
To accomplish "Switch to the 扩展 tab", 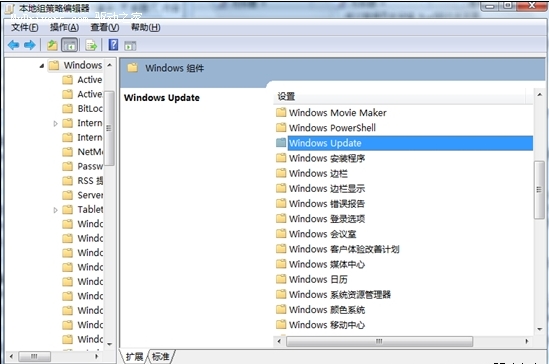I will pos(134,357).
